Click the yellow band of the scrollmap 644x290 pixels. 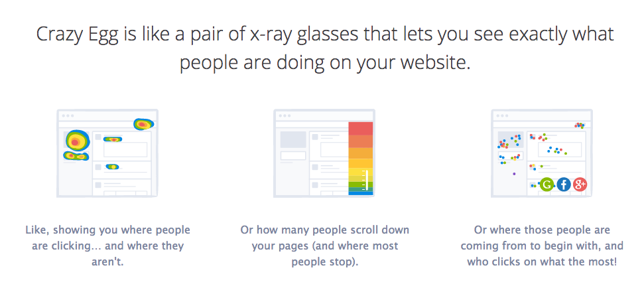361,171
